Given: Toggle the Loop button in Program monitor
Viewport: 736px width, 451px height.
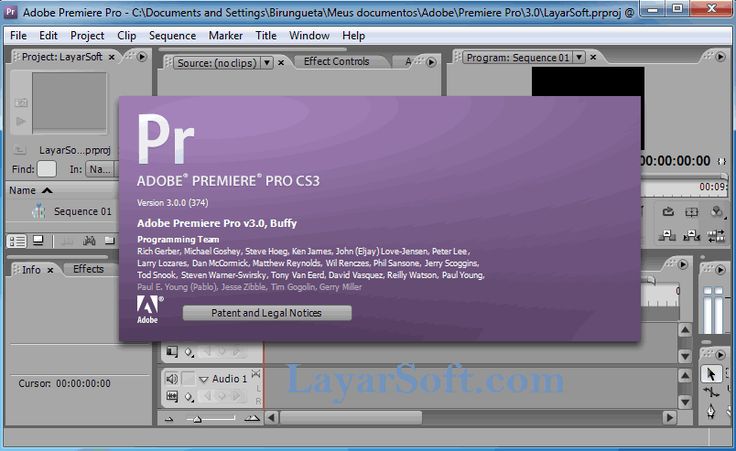Looking at the screenshot, I should tap(668, 212).
